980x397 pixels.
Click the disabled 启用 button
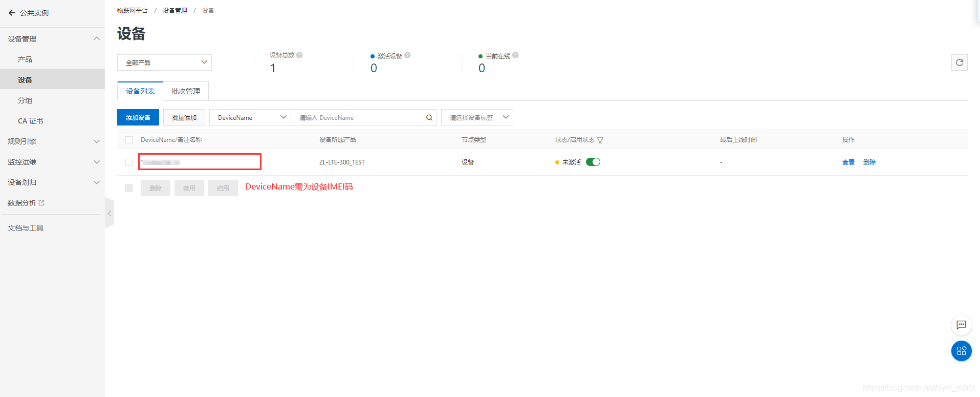point(223,188)
